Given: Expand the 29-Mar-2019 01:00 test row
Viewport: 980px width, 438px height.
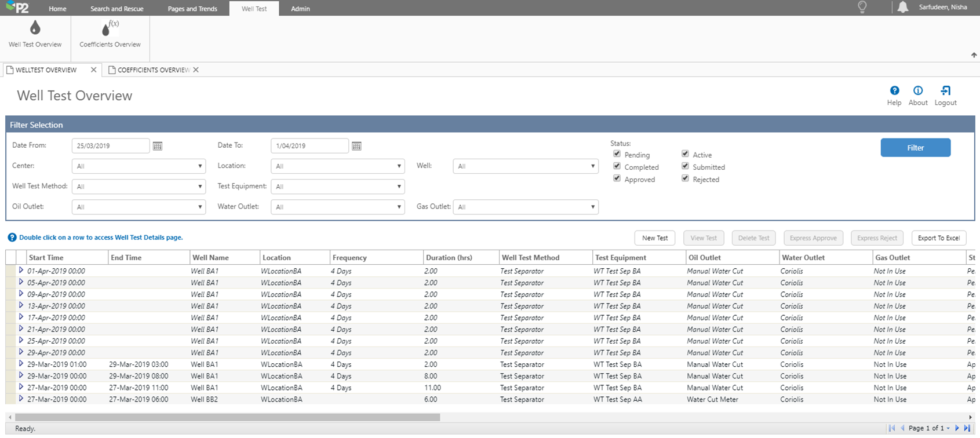Looking at the screenshot, I should tap(21, 364).
